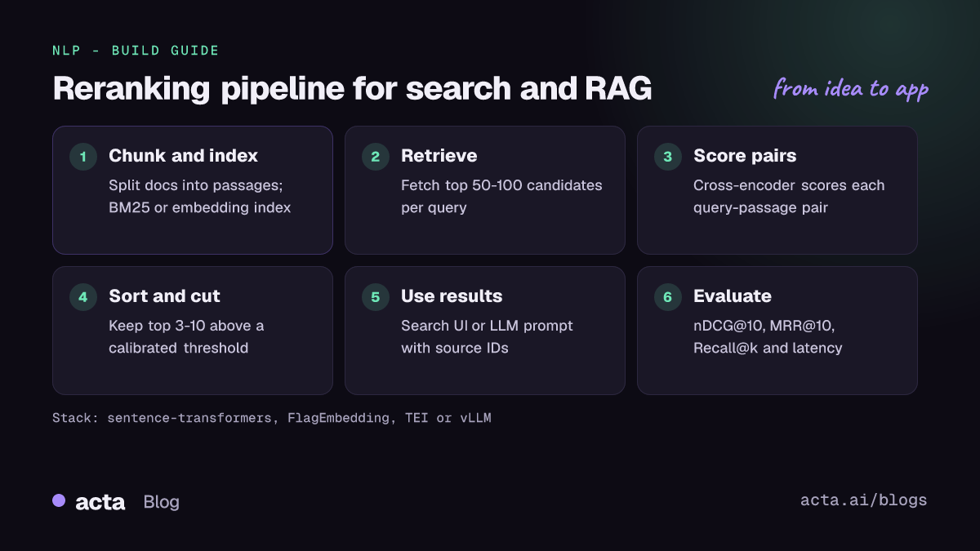Click the 'Stack: sentence-transformers, FlagEmbedding, TEI or vLLM' line
The width and height of the screenshot is (980, 551).
click(x=272, y=418)
